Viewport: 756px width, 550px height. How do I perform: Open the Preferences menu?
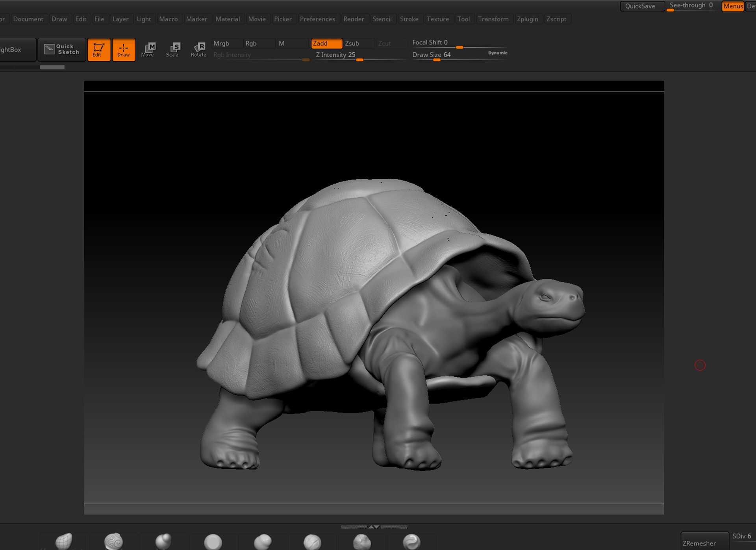pyautogui.click(x=317, y=19)
